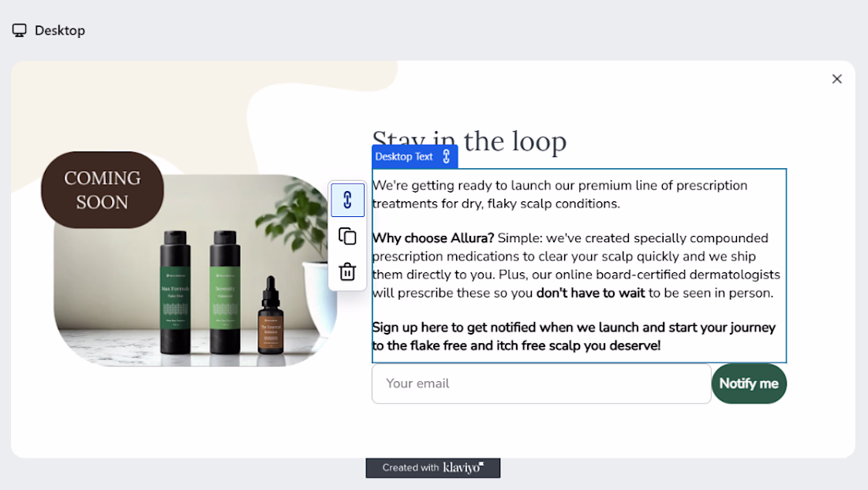Screen dimensions: 868x490
Task: Click the first paragraph about premium line
Action: (x=559, y=194)
